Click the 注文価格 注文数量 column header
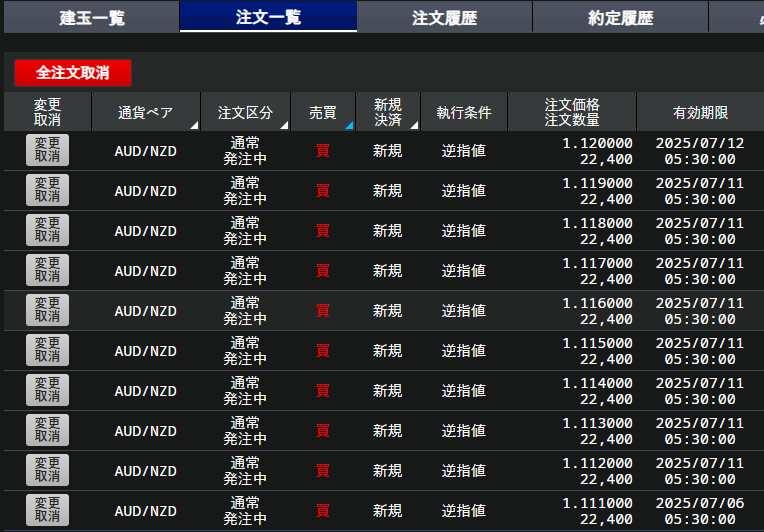764x532 pixels. [572, 112]
